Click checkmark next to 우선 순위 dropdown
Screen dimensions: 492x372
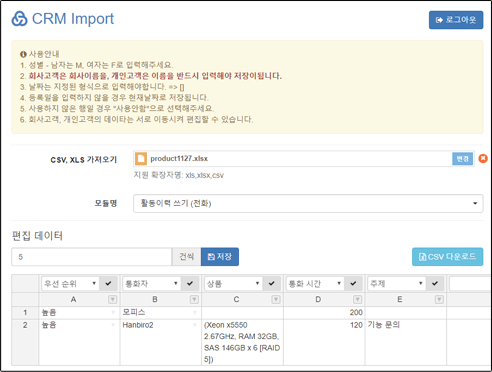pyautogui.click(x=108, y=284)
